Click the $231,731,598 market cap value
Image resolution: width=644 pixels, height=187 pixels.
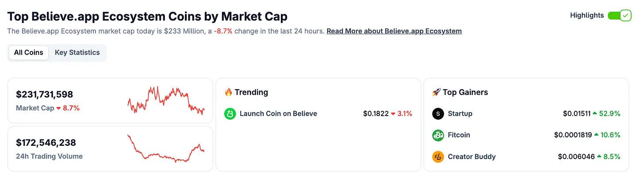[45, 94]
